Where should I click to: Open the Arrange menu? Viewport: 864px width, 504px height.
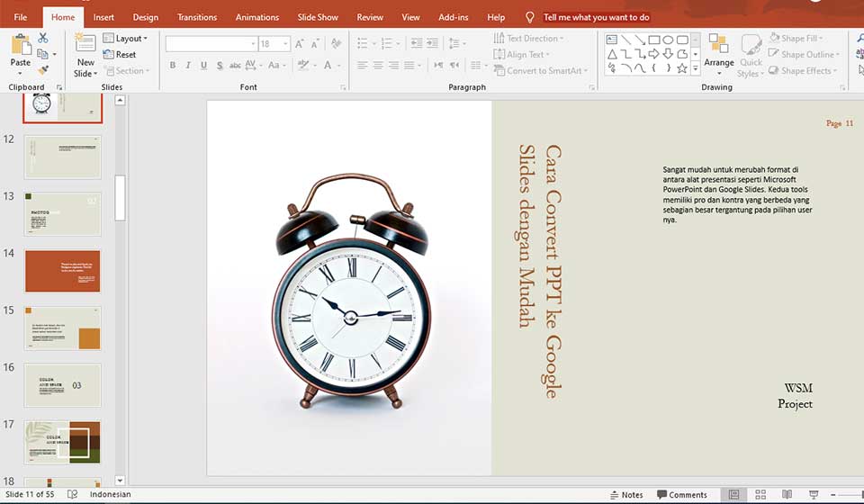point(719,54)
